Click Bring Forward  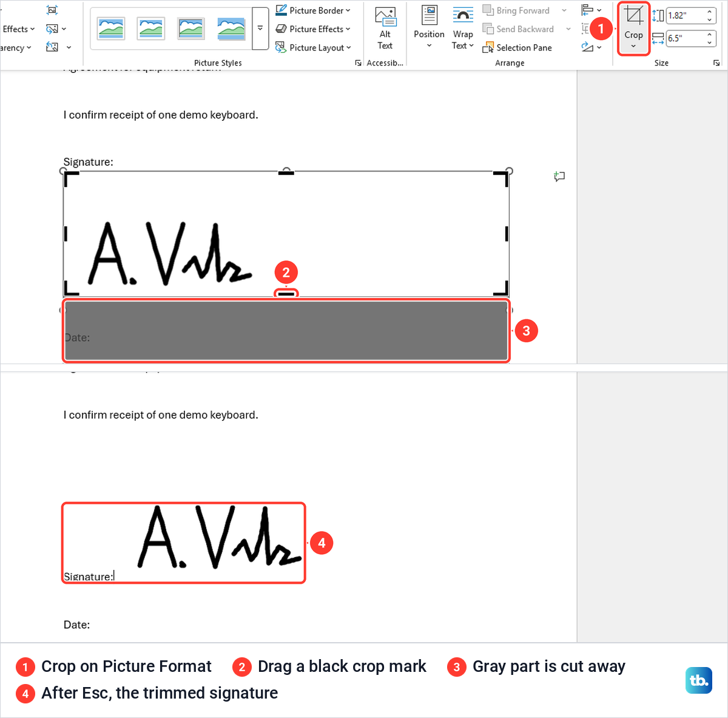tap(516, 10)
